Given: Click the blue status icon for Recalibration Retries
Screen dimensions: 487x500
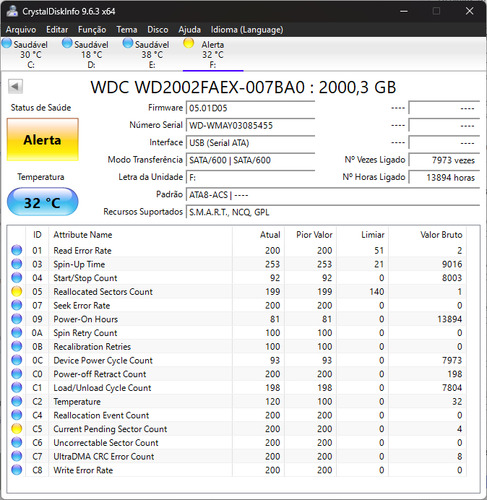Looking at the screenshot, I should [17, 346].
